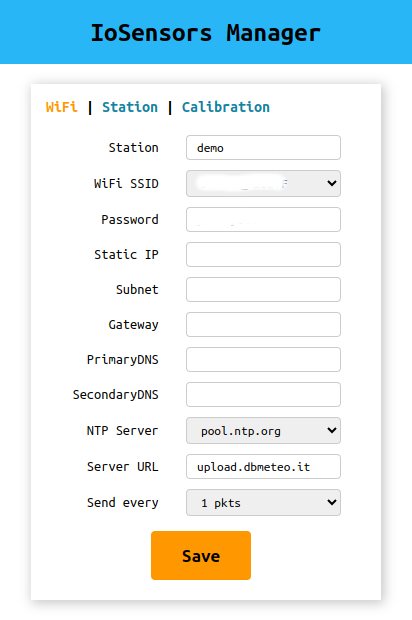This screenshot has width=412, height=620.
Task: Click the NTP Server label
Action: (122, 431)
